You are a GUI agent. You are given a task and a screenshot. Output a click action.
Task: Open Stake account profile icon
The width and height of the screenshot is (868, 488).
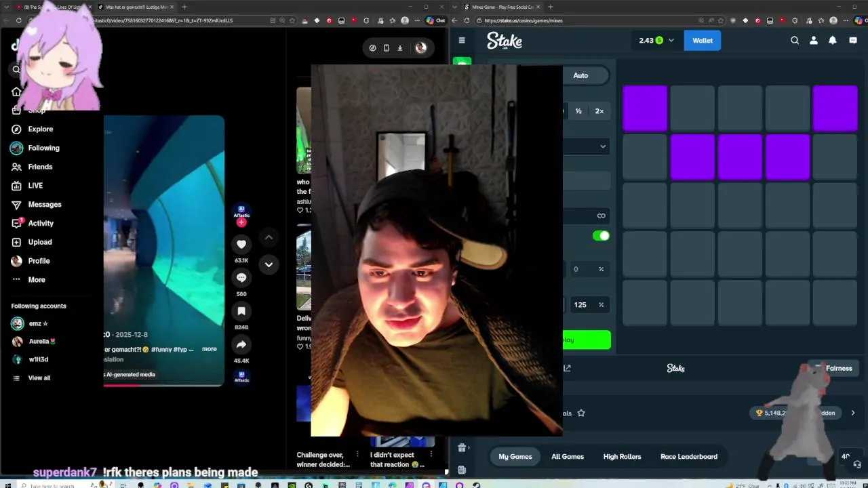814,41
